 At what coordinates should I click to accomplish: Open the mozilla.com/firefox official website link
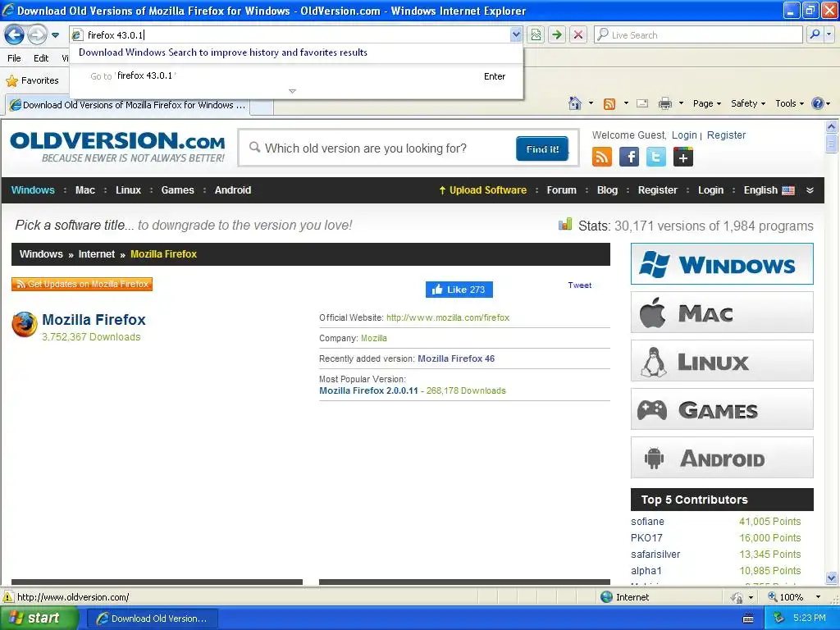(x=448, y=317)
